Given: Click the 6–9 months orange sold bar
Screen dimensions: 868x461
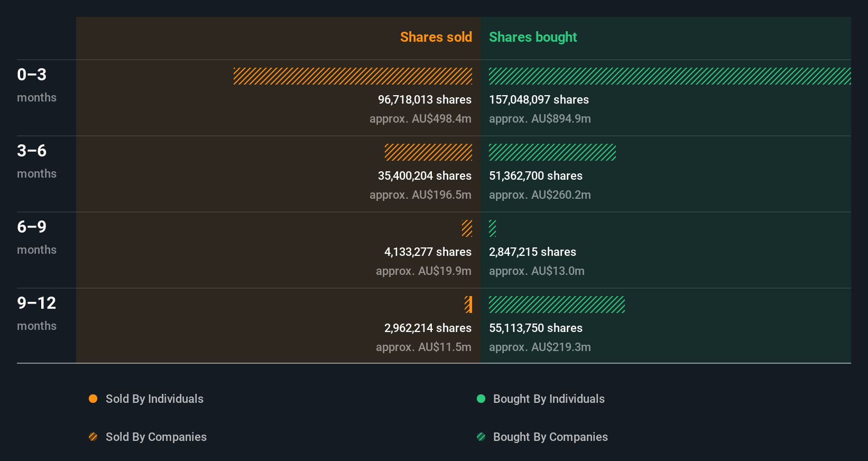Looking at the screenshot, I should point(467,228).
